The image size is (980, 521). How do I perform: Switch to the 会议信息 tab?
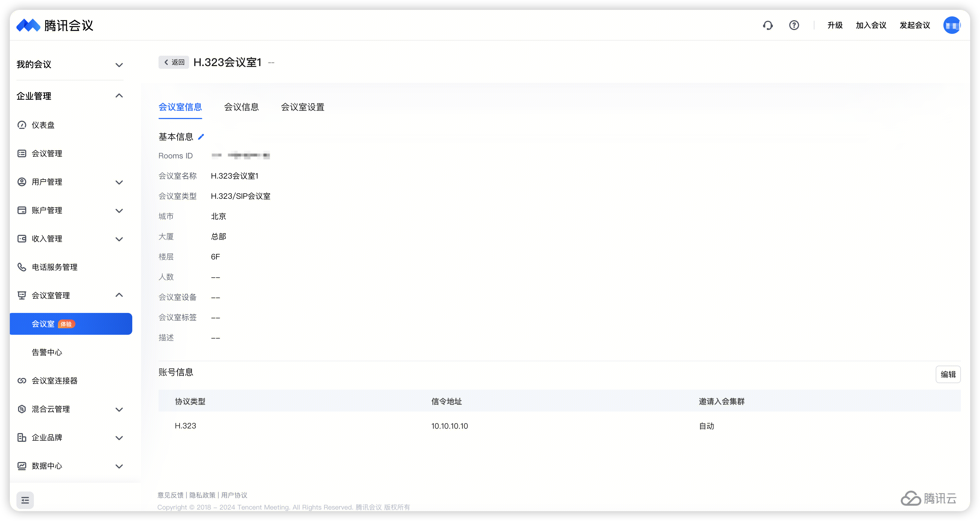(x=241, y=107)
